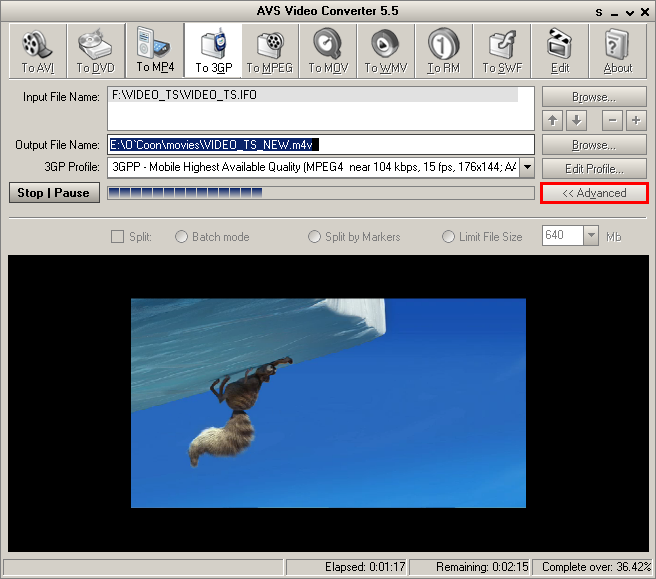Move input file down with arrow
This screenshot has width=656, height=579.
point(577,121)
